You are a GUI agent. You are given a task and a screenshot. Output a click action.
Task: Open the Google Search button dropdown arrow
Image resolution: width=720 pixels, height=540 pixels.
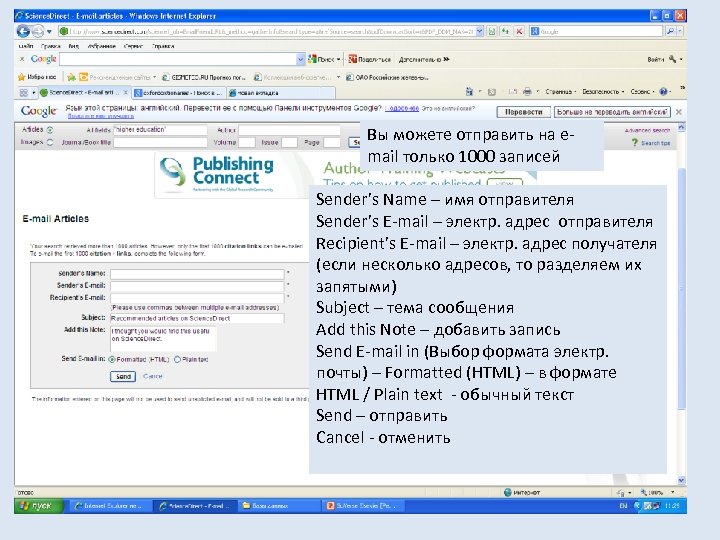click(338, 59)
